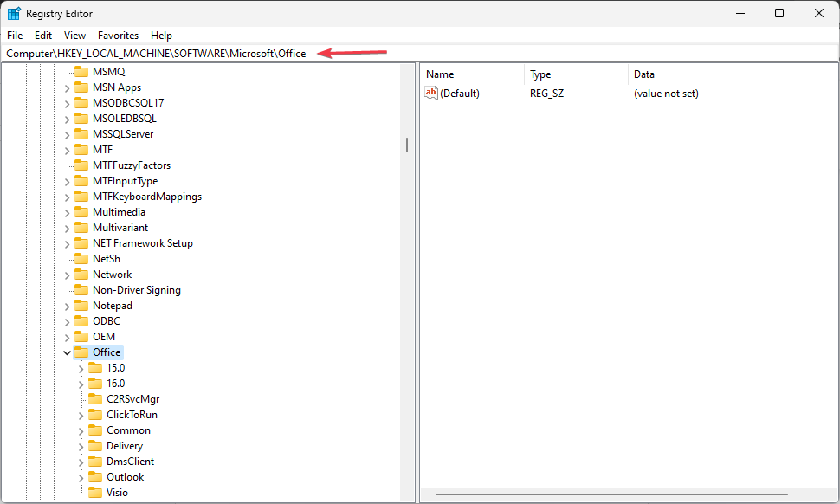The image size is (840, 504).
Task: Open the View menu
Action: [74, 36]
